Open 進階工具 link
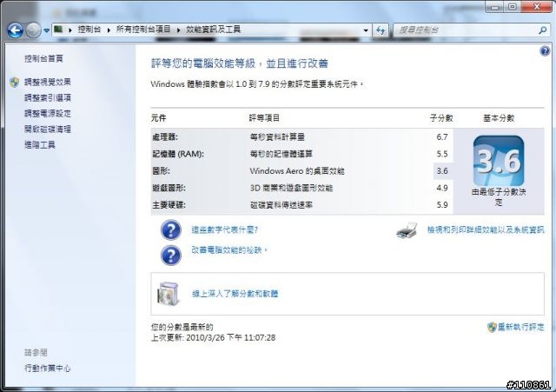Image resolution: width=556 pixels, height=392 pixels. pos(40,145)
